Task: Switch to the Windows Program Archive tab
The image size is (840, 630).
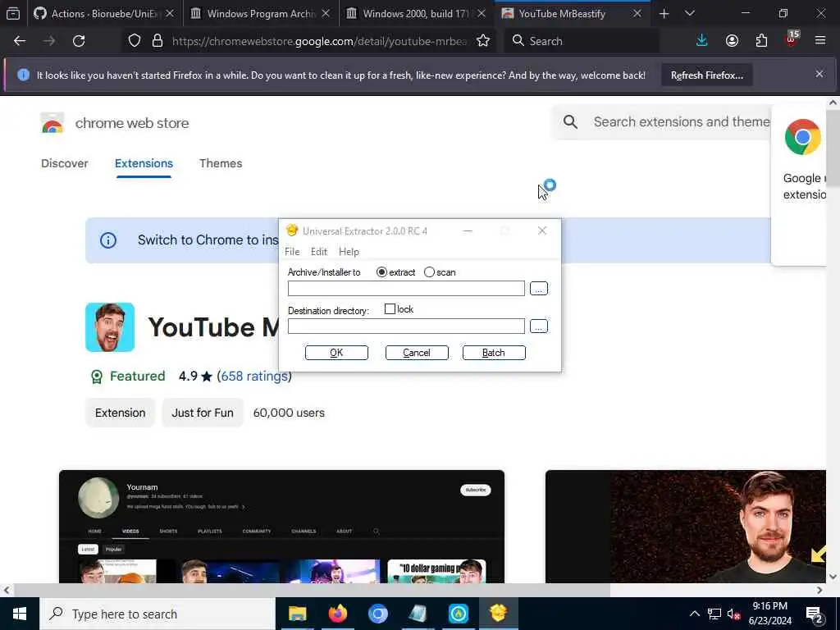Action: 261,13
